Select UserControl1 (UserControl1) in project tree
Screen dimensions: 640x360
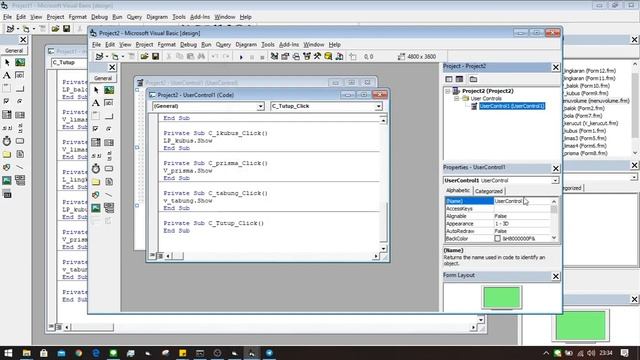coord(511,106)
